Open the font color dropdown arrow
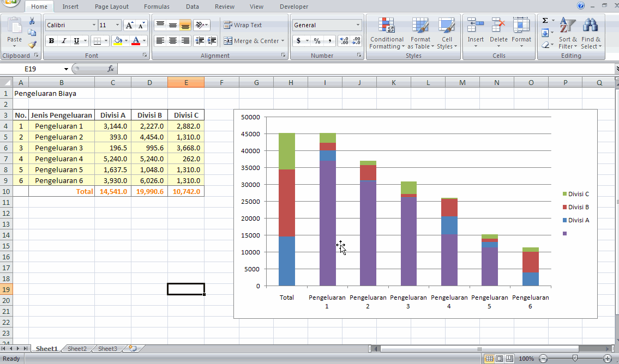Image resolution: width=619 pixels, height=364 pixels. [145, 41]
